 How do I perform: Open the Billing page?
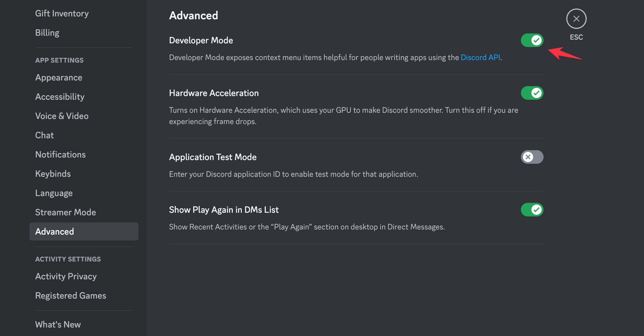47,33
